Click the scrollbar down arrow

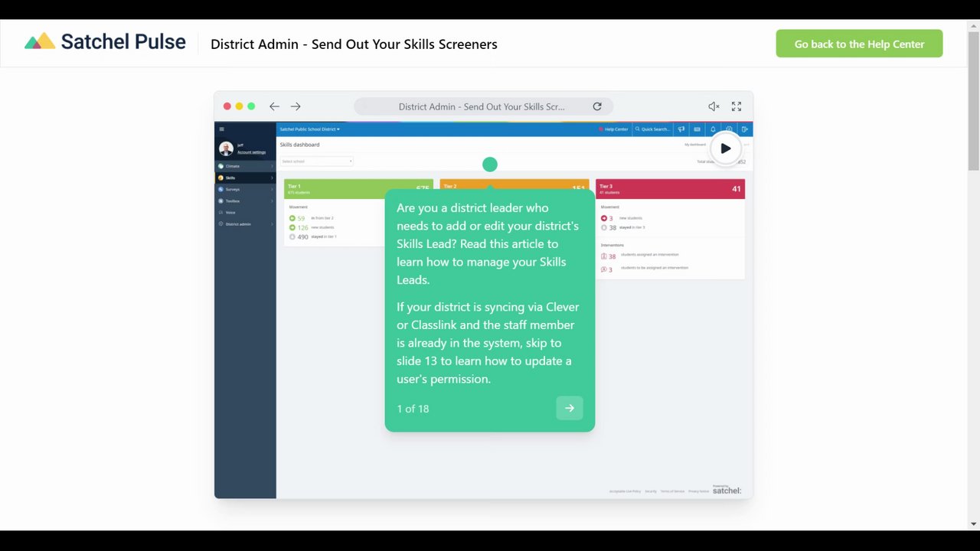point(974,524)
